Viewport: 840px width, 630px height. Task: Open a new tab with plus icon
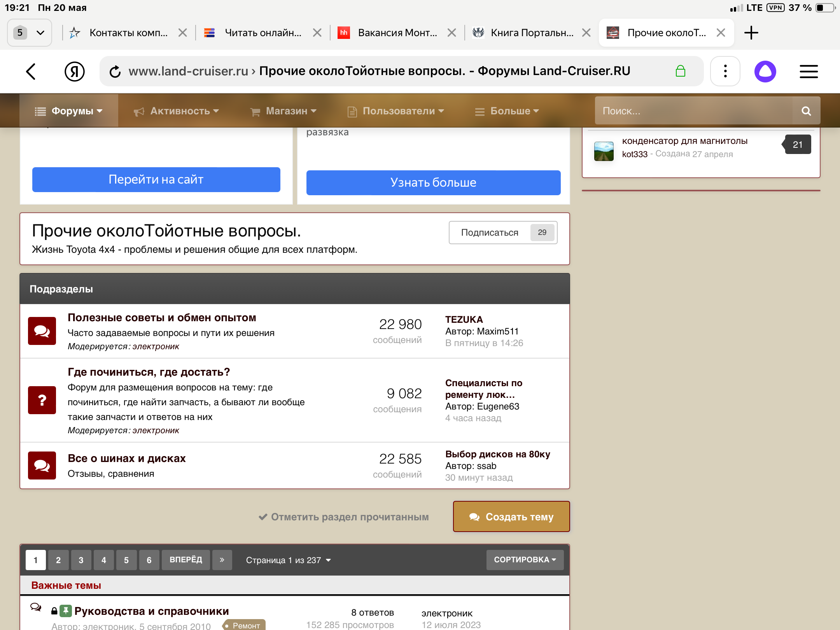[x=751, y=33]
